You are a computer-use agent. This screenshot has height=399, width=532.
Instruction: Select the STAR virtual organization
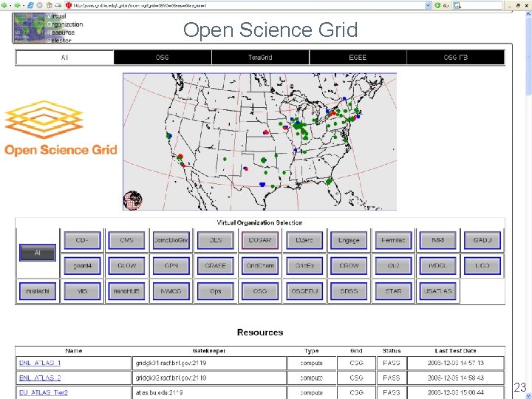(393, 291)
